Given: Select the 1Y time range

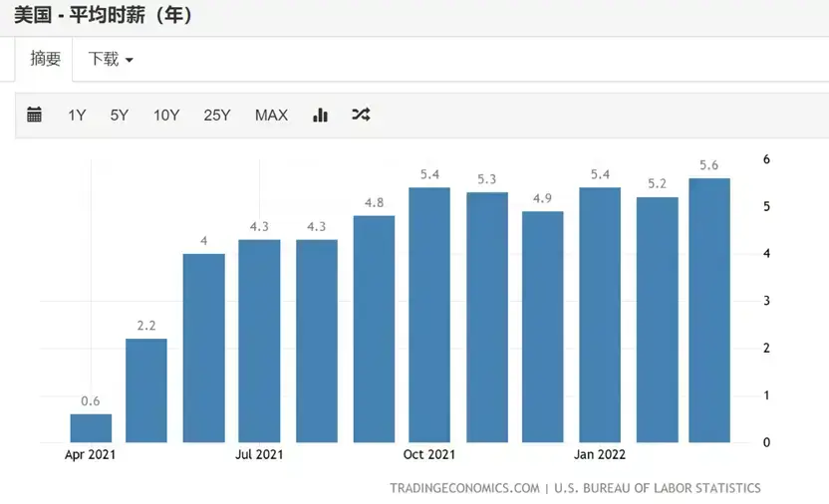Looking at the screenshot, I should (x=77, y=116).
